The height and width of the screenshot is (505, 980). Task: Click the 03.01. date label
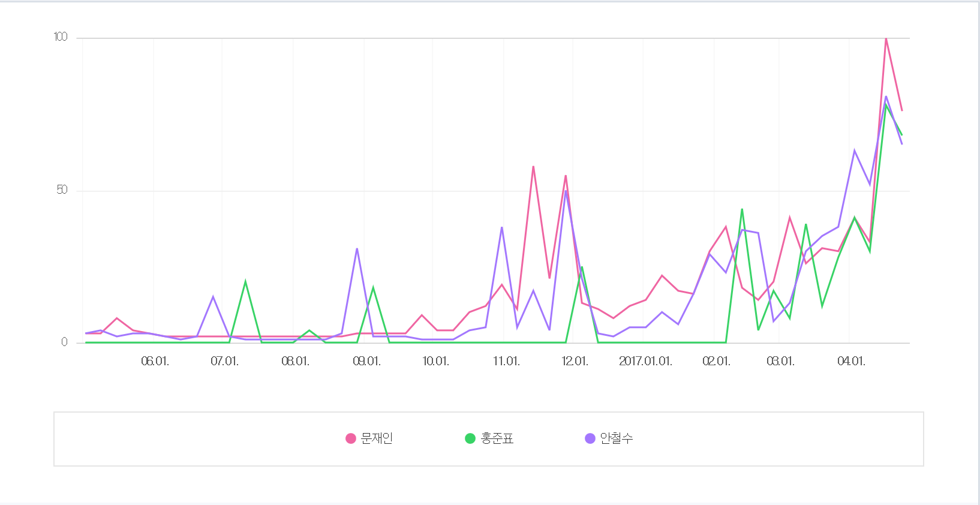pyautogui.click(x=780, y=361)
